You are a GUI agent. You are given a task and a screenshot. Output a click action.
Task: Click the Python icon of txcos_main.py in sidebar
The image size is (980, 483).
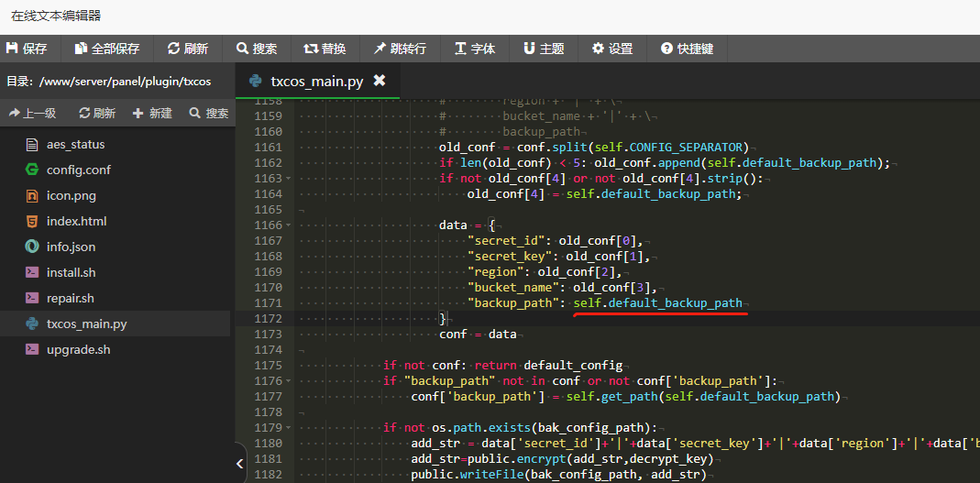[32, 324]
